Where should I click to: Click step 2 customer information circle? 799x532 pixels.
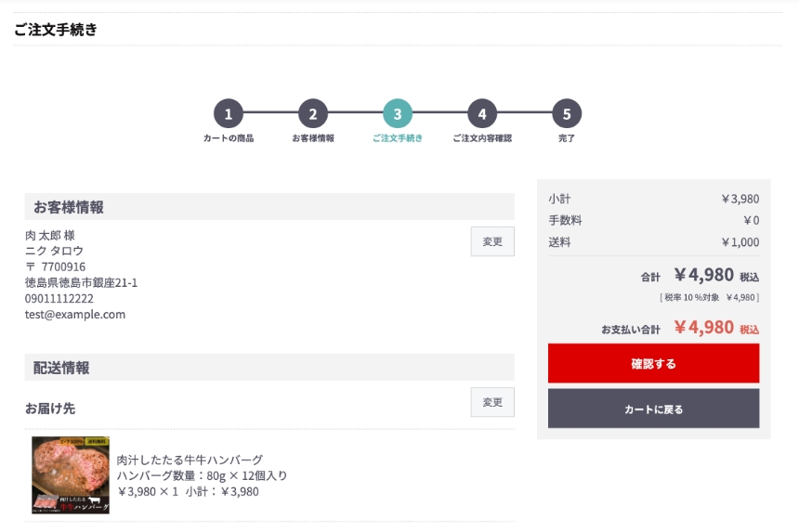pos(313,114)
